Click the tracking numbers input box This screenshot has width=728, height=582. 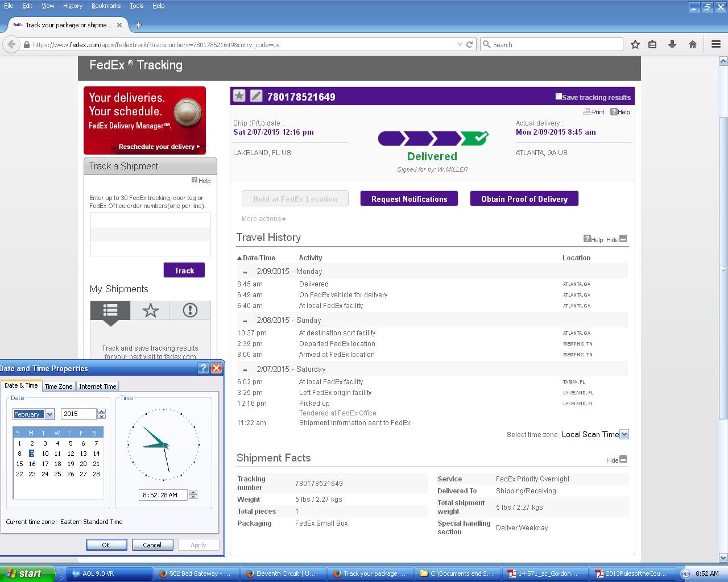tap(150, 234)
